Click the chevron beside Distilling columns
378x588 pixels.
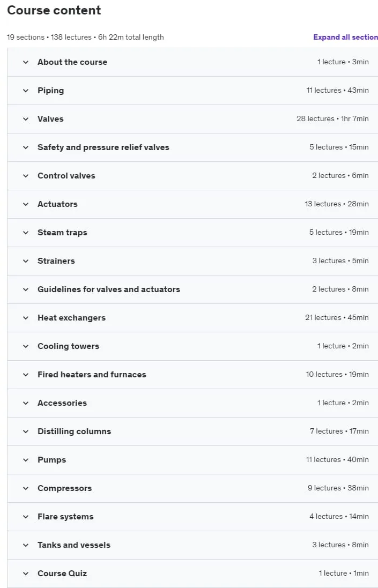(26, 431)
